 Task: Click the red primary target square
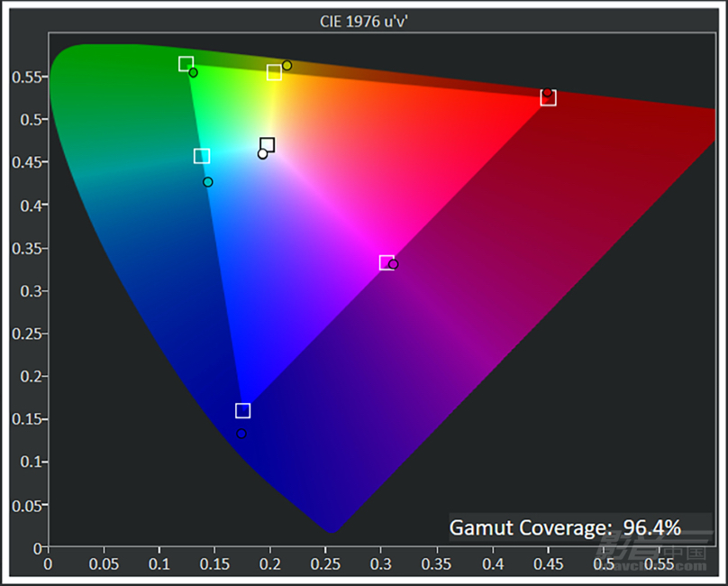[548, 98]
